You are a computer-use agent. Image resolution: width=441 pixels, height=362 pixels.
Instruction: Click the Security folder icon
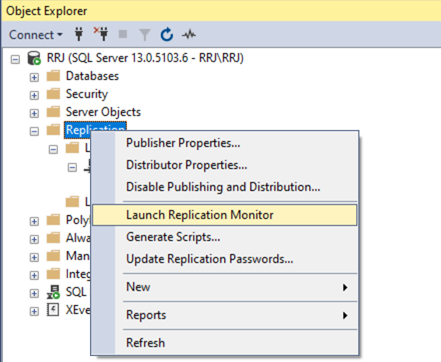(x=53, y=94)
